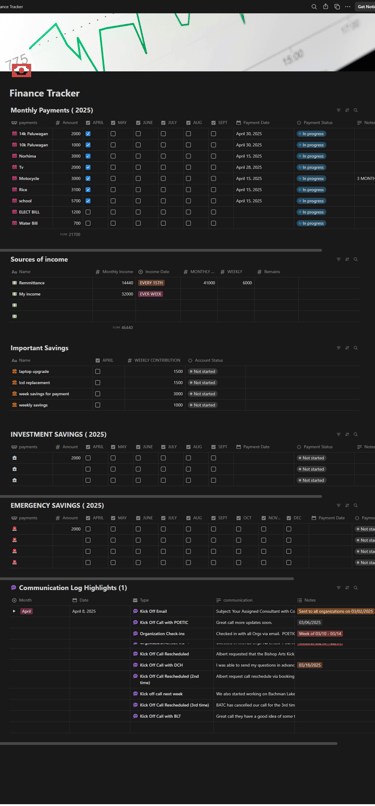Open communication column header menu
Image resolution: width=375 pixels, height=806 pixels.
[x=254, y=600]
